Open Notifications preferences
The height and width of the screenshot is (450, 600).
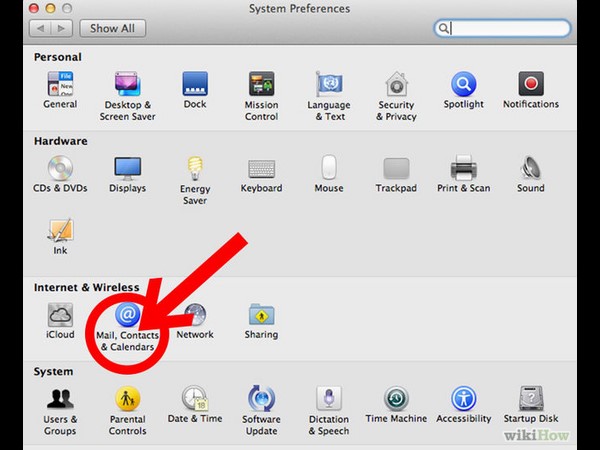pos(530,86)
